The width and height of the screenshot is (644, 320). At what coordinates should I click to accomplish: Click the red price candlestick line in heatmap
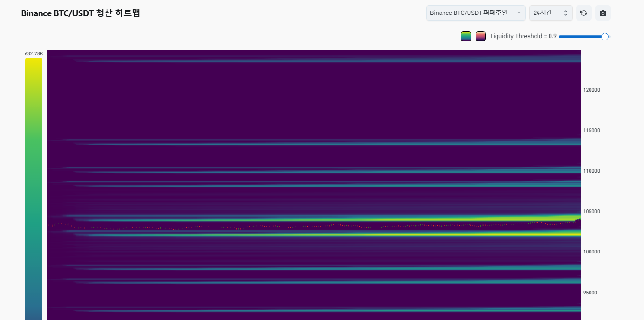tap(313, 226)
